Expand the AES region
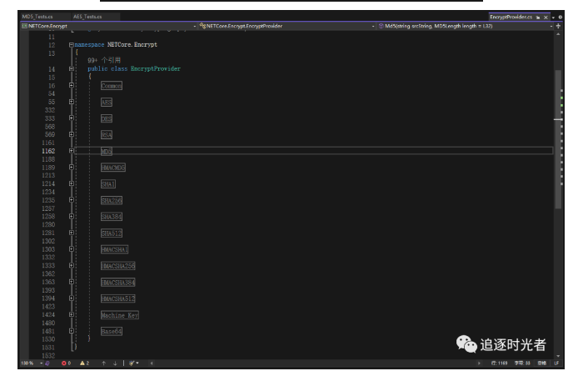Viewport: 588px width, 381px height. (72, 102)
